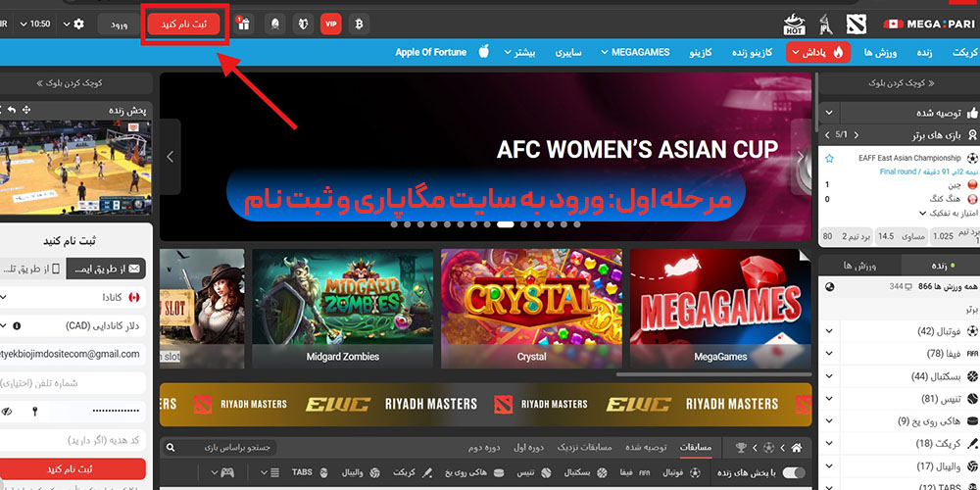This screenshot has width=980, height=490.
Task: Open the Bitcoin crypto payments icon
Action: point(359,24)
